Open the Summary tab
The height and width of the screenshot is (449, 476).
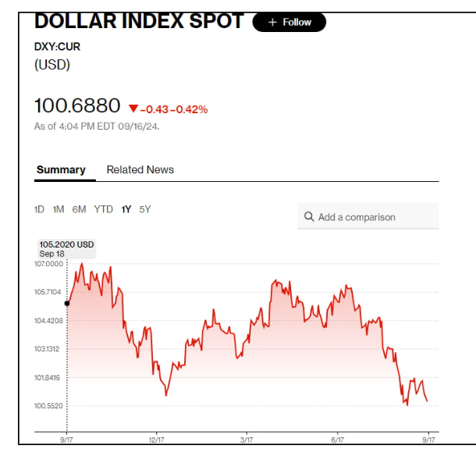[61, 169]
